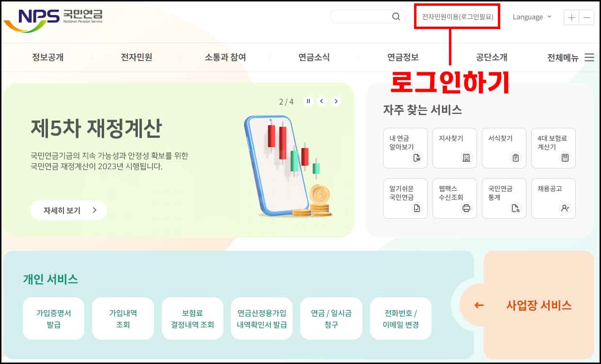Open the 4대 보험료 계산기 tile

tap(554, 148)
